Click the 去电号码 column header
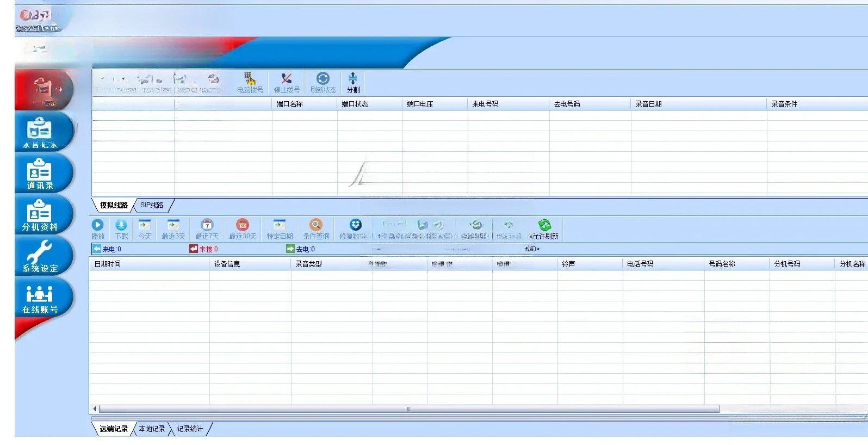868x445 pixels. pos(590,104)
